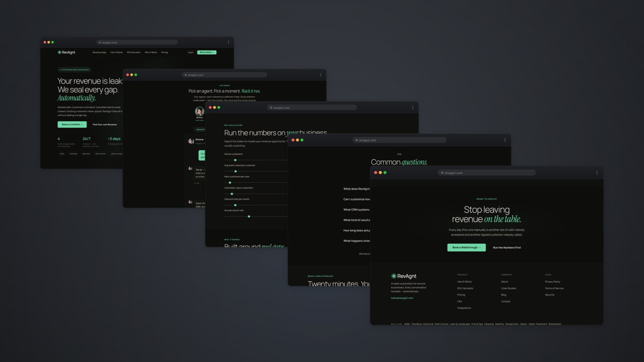Open the kebab menu in the Live Demo window
644x362 pixels.
pyautogui.click(x=321, y=75)
